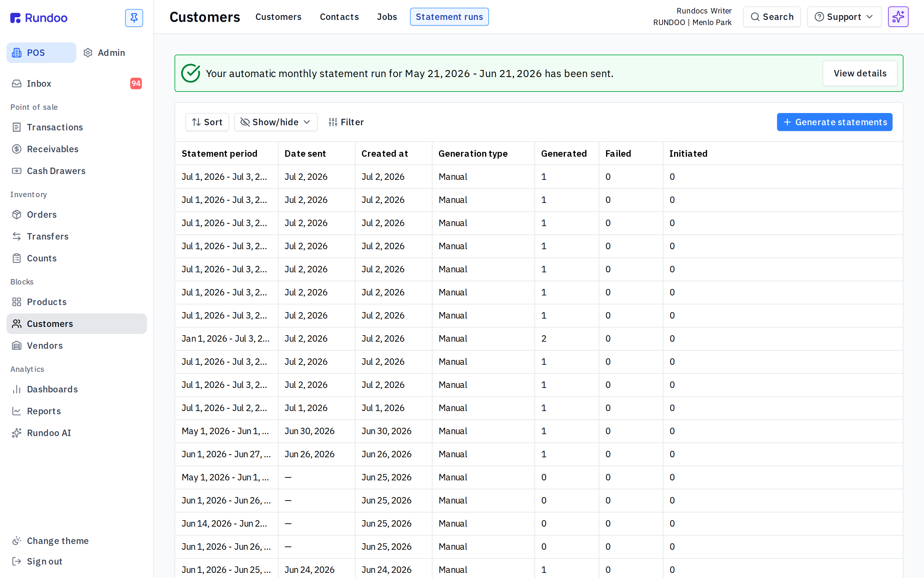Image resolution: width=924 pixels, height=578 pixels.
Task: Click the Receivables dollar icon
Action: point(16,149)
